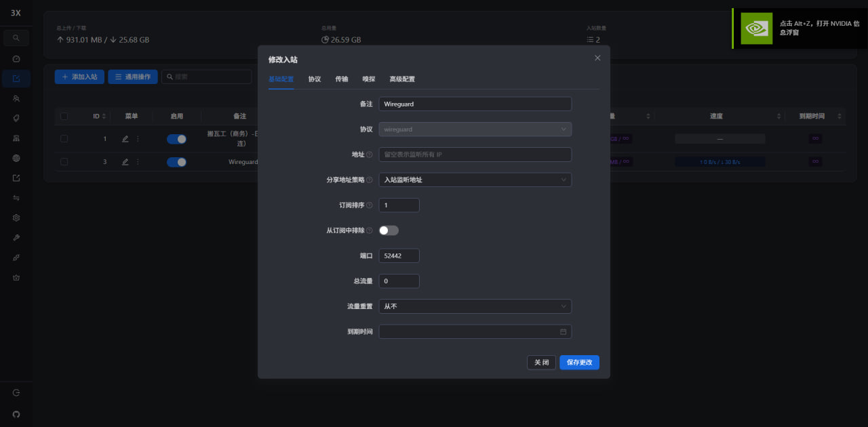Click the Wireguard remark cell in table
The width and height of the screenshot is (868, 427).
tap(243, 162)
